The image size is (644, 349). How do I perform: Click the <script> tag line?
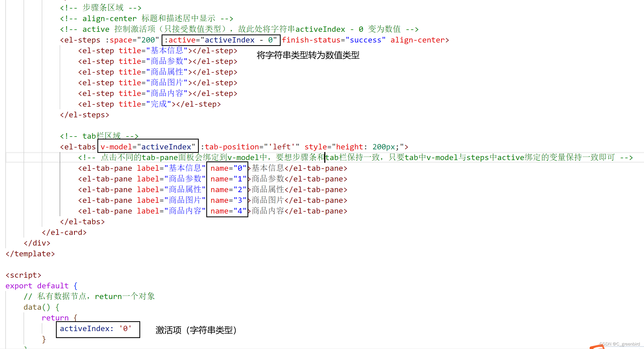pos(24,275)
